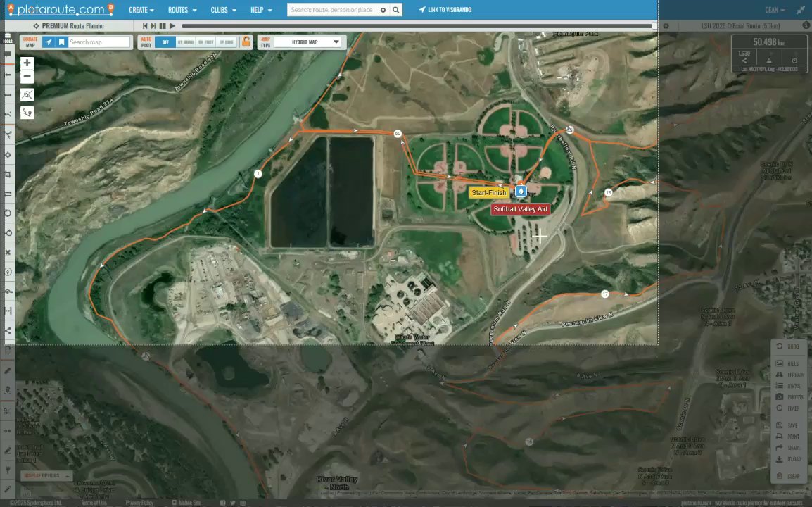Print the route
The width and height of the screenshot is (812, 507).
pos(787,437)
